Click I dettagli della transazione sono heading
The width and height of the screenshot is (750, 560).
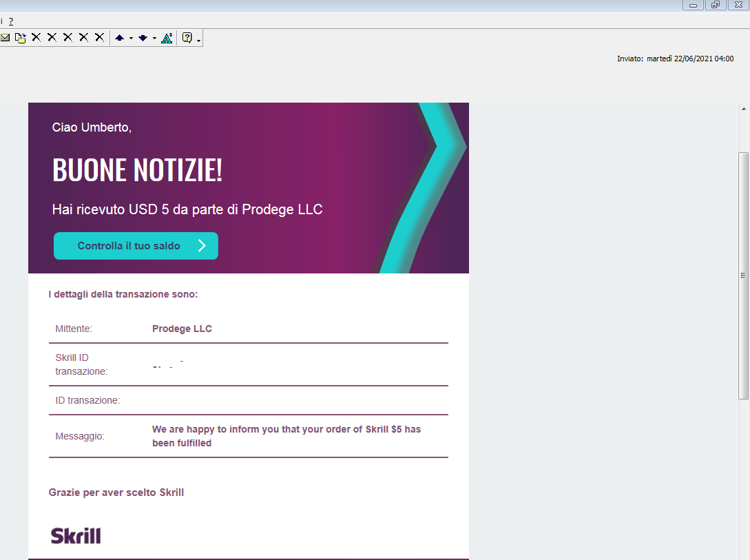[x=123, y=294]
